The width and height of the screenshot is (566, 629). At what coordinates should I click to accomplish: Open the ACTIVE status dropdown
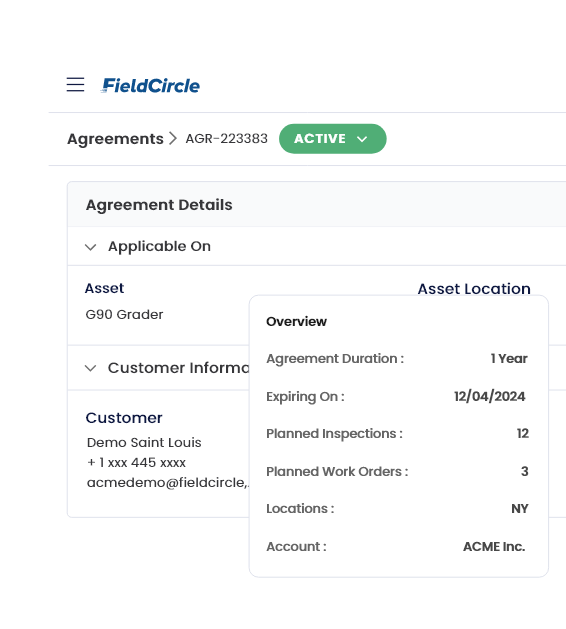(x=333, y=139)
